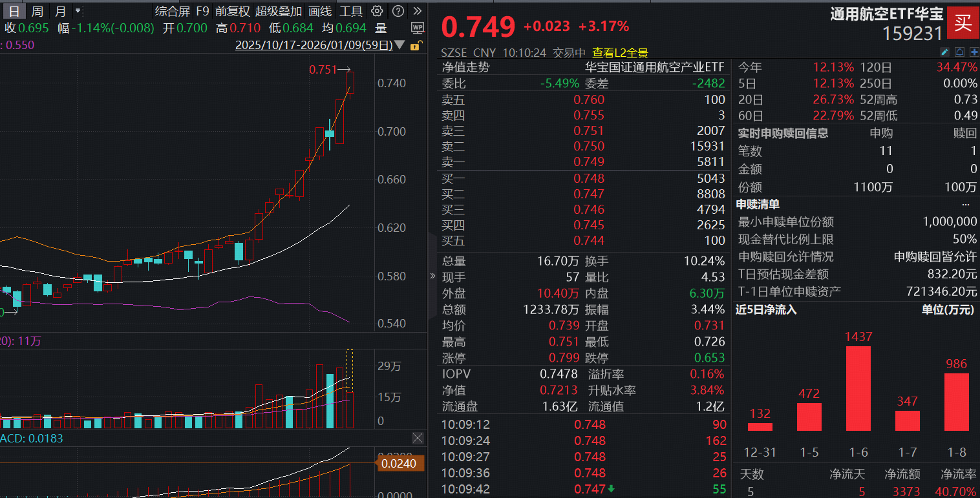Click the help question-mark icon in toolbar
This screenshot has width=980, height=498.
point(398,11)
